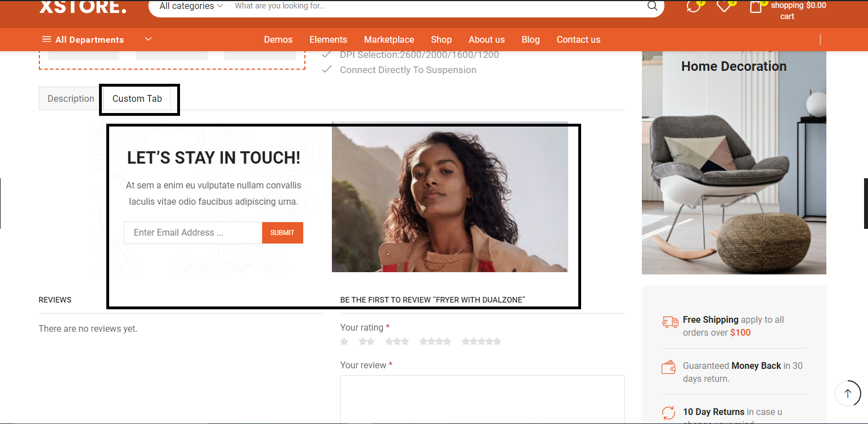Open the compare icon in header
868x424 pixels.
point(694,6)
